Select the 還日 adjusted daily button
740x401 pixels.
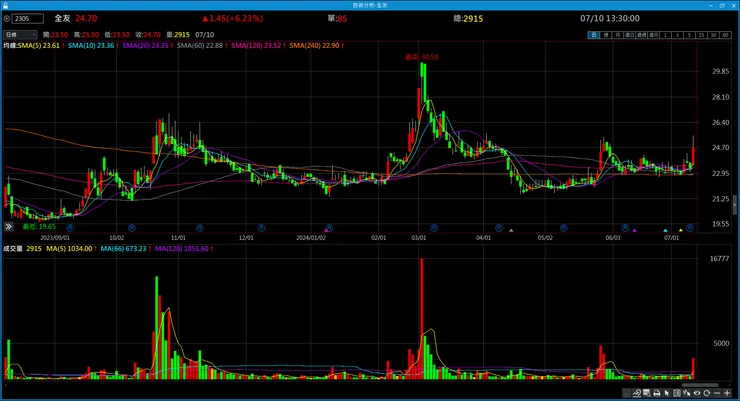pos(630,35)
